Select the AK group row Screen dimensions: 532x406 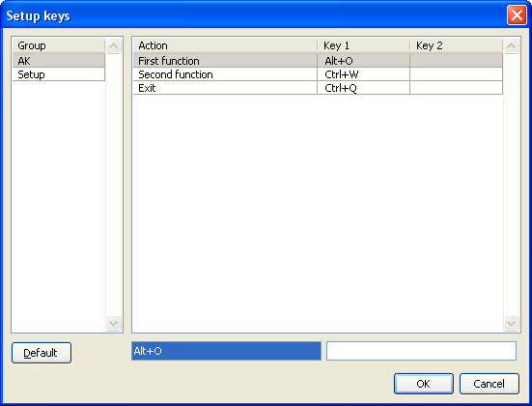click(59, 61)
